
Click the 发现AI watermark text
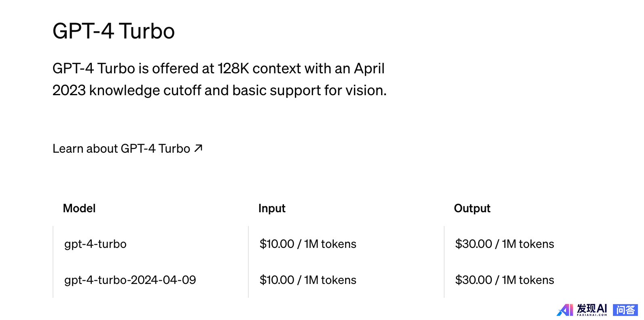(592, 308)
